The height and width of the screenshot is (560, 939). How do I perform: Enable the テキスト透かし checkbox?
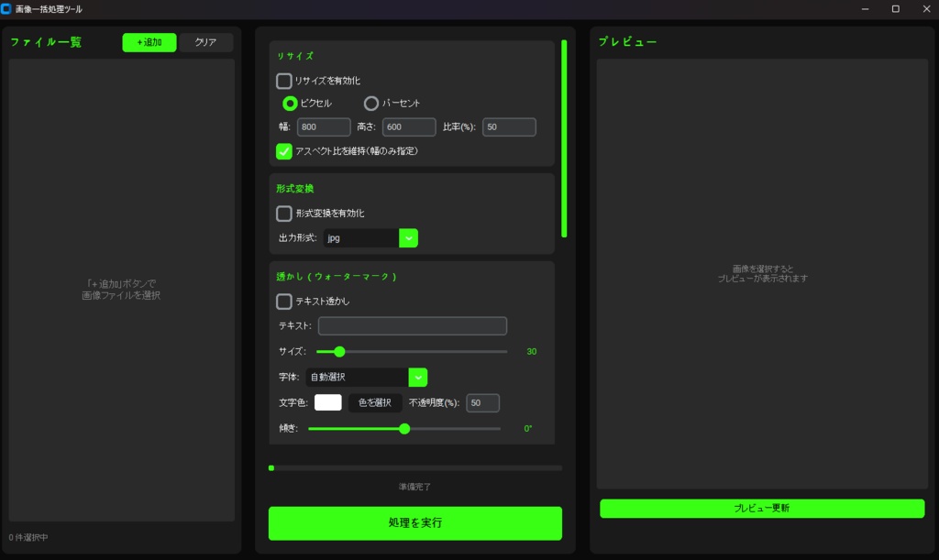tap(284, 301)
